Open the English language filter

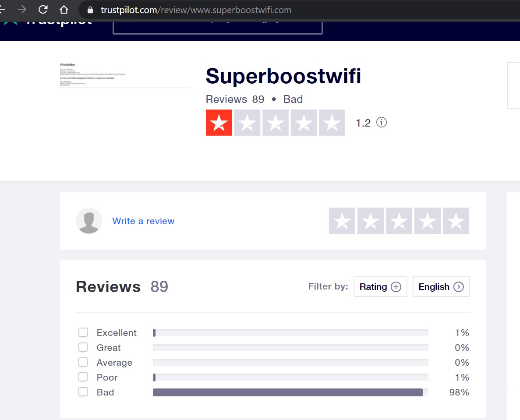coord(441,286)
